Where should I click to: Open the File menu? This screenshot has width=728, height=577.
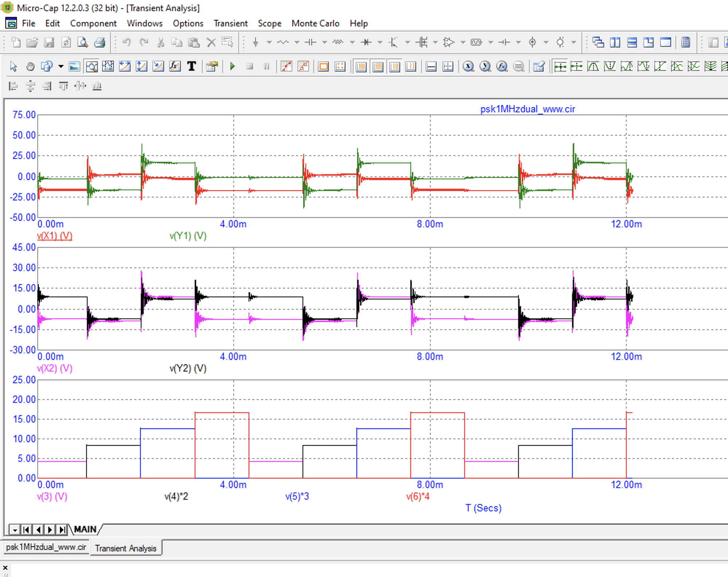(28, 23)
